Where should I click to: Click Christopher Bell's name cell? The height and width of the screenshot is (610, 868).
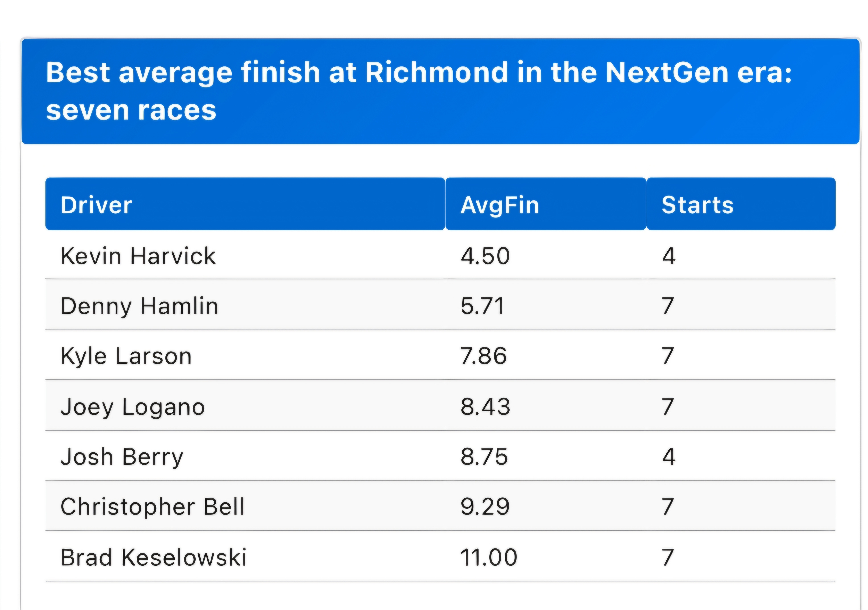tap(152, 507)
